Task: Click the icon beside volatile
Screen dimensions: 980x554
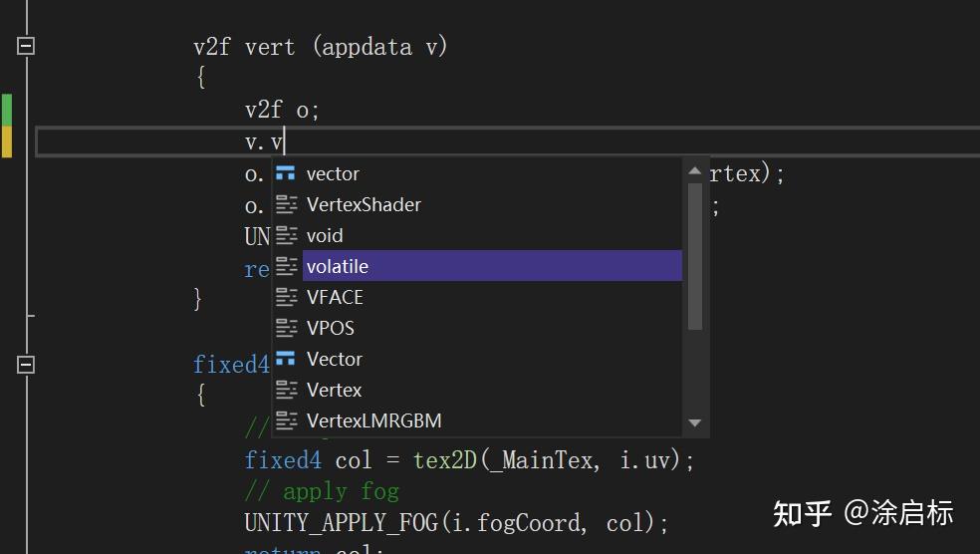Action: pos(286,266)
